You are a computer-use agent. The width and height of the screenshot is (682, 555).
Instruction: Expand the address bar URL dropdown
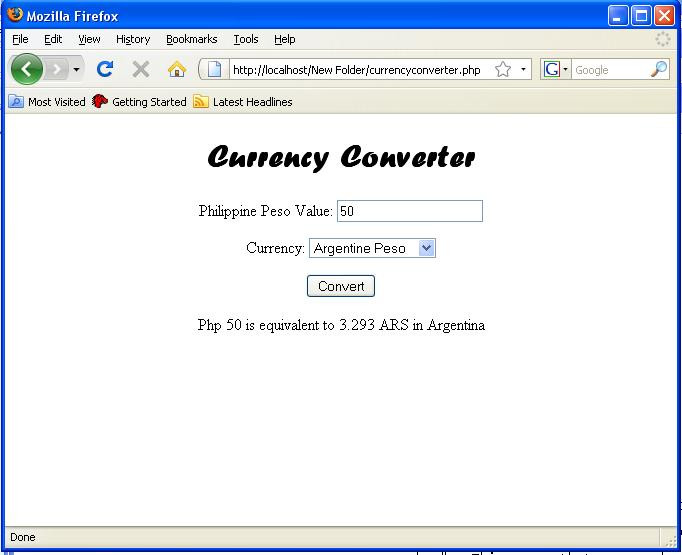[523, 70]
